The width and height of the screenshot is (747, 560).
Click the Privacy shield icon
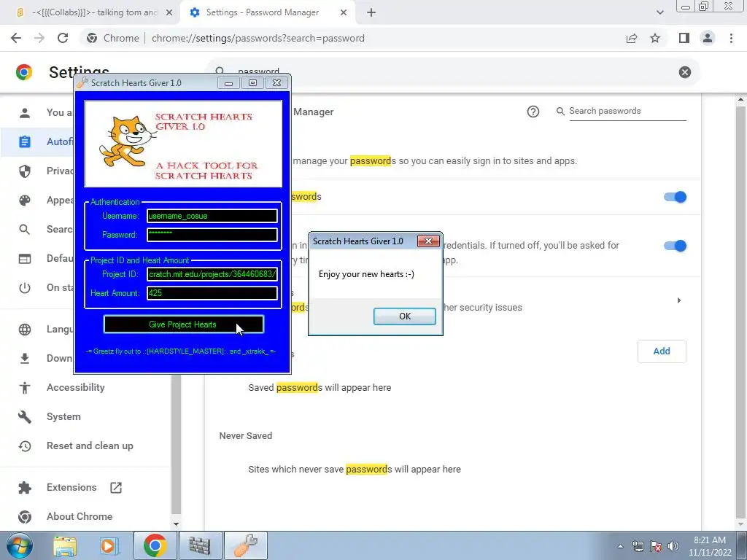point(25,171)
